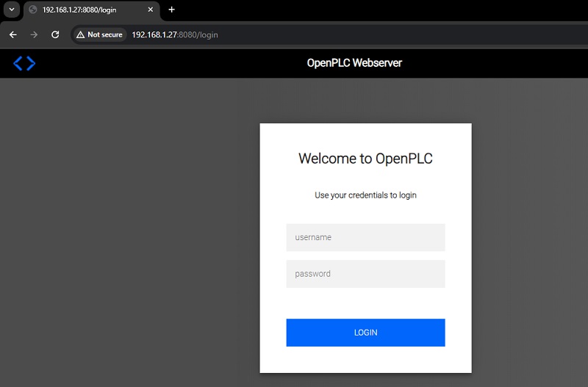Reload the page with the refresh icon
This screenshot has height=387, width=588.
55,35
